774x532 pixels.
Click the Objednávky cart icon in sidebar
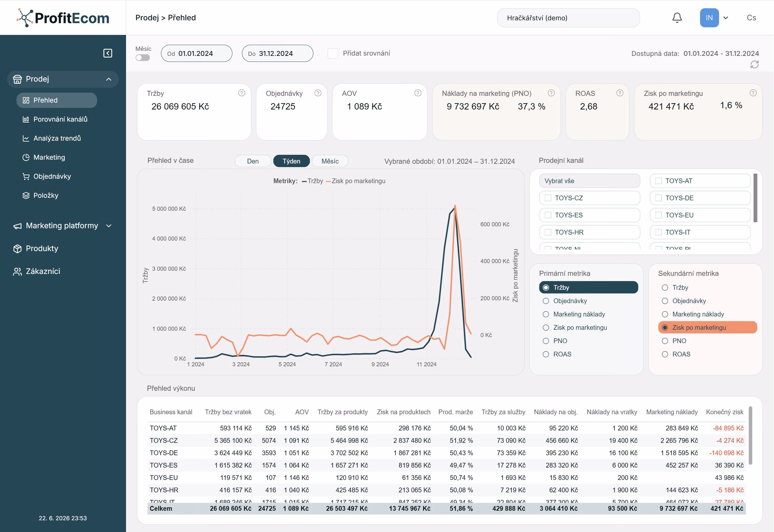click(x=26, y=176)
